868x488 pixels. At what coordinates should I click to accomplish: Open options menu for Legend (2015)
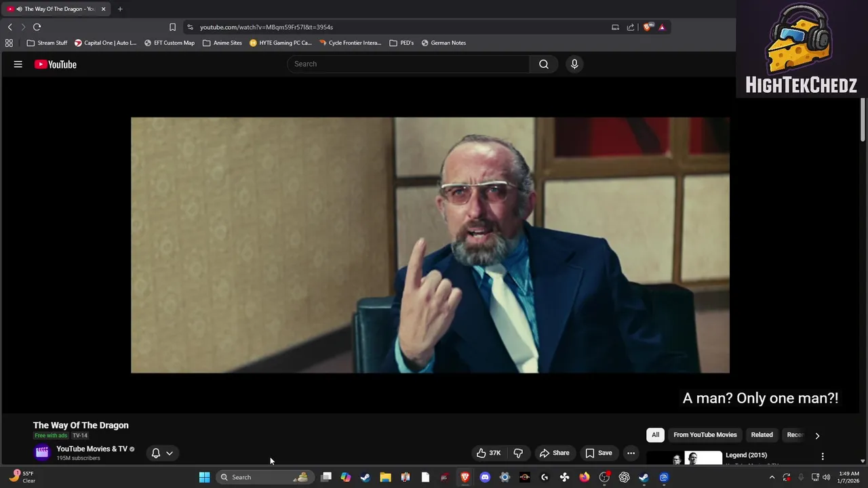point(823,456)
